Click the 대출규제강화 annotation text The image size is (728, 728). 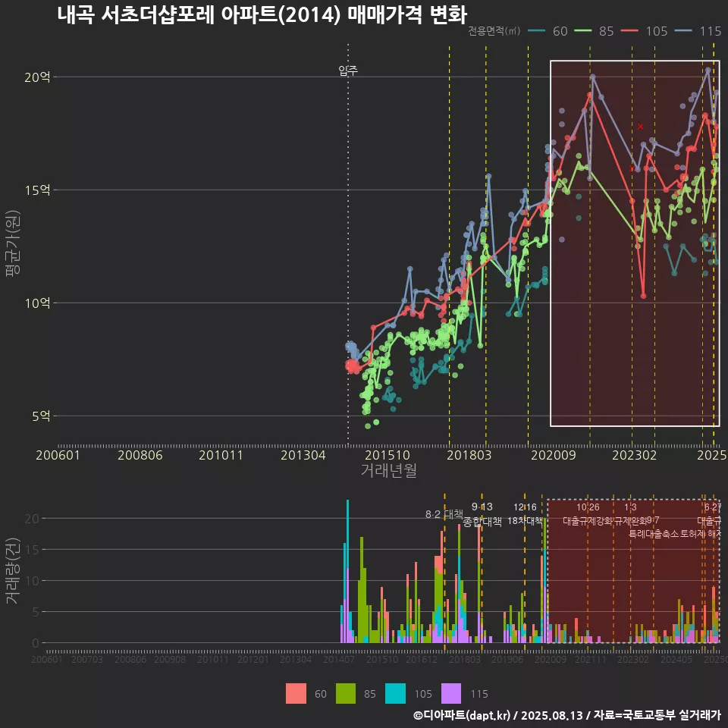[x=588, y=520]
